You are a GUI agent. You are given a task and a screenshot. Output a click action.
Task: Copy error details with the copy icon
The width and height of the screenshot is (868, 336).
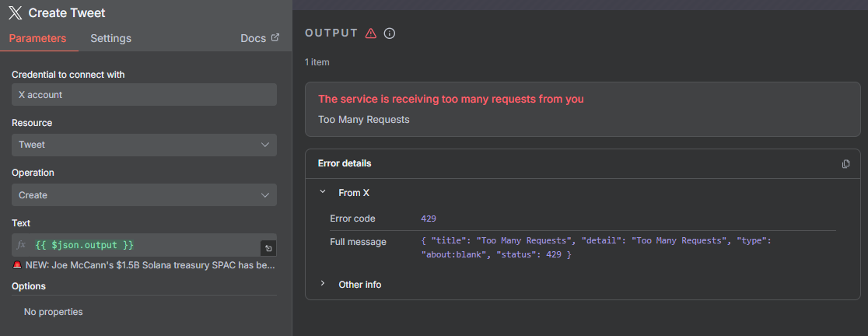pyautogui.click(x=846, y=164)
